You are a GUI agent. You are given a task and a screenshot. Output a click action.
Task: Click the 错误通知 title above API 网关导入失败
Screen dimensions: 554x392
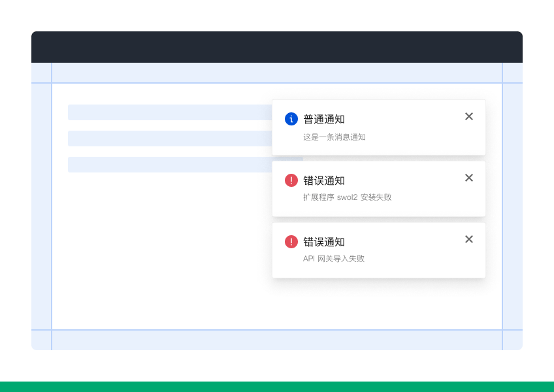[x=323, y=242]
